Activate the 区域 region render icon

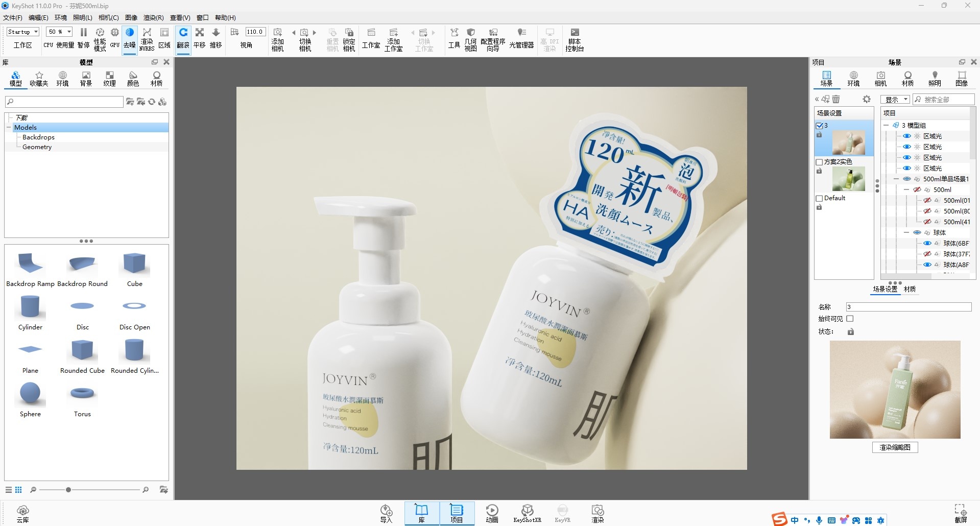tap(164, 38)
